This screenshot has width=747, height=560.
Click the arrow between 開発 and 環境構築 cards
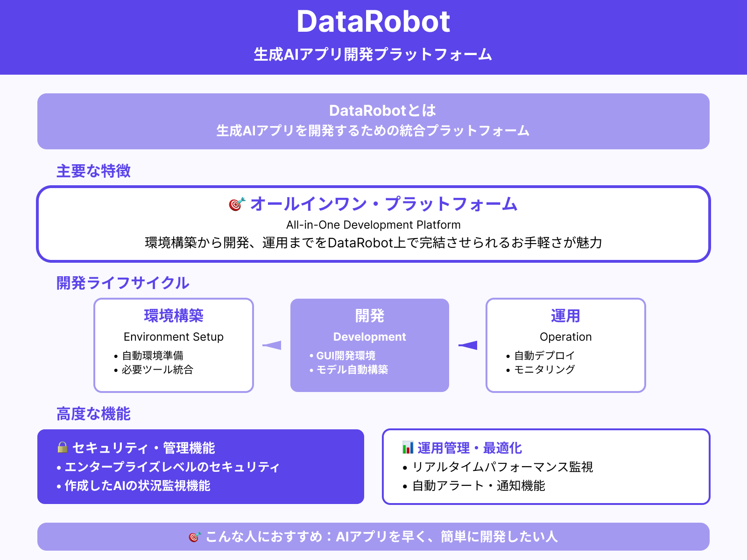(271, 345)
